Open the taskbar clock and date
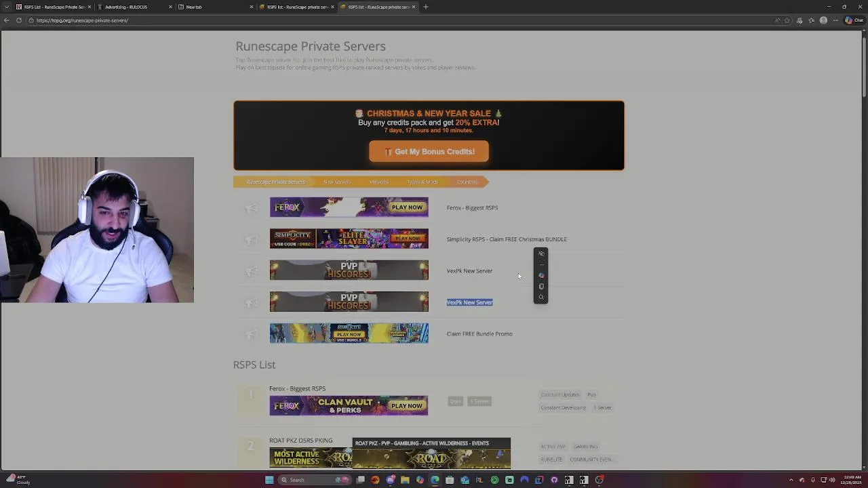 coord(851,480)
